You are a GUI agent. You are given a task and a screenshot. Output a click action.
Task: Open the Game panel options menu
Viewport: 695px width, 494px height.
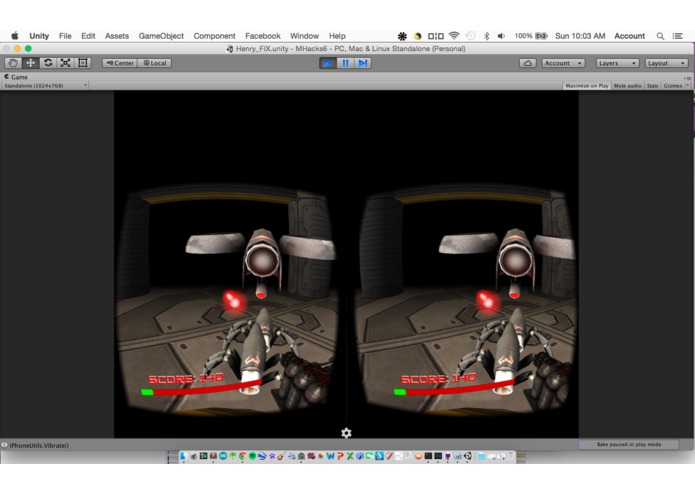pos(688,78)
